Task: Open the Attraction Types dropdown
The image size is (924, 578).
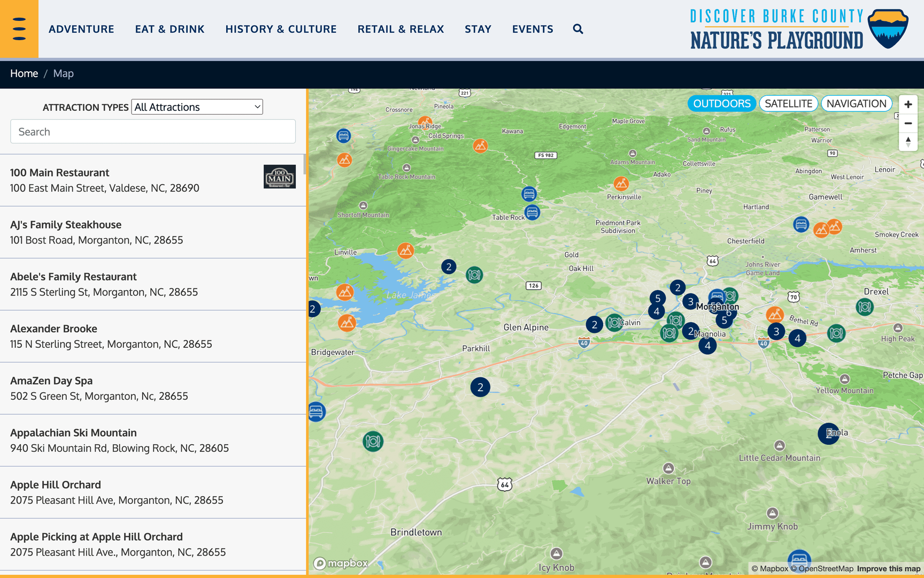Action: point(197,107)
